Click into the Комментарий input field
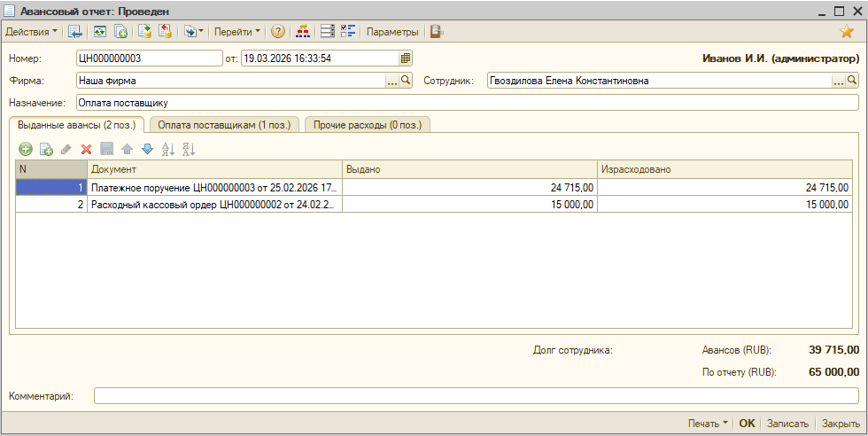 (x=476, y=396)
